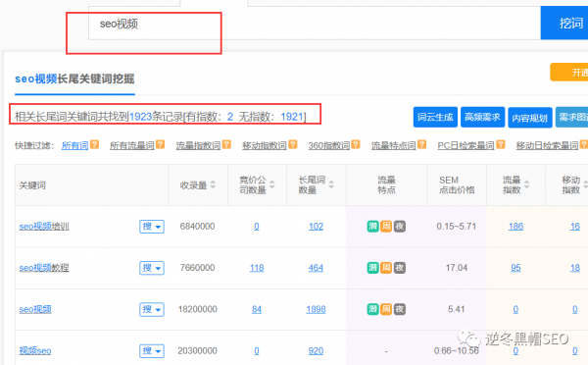Image resolution: width=588 pixels, height=365 pixels.
Task: Click 词云生成 button
Action: 435,117
